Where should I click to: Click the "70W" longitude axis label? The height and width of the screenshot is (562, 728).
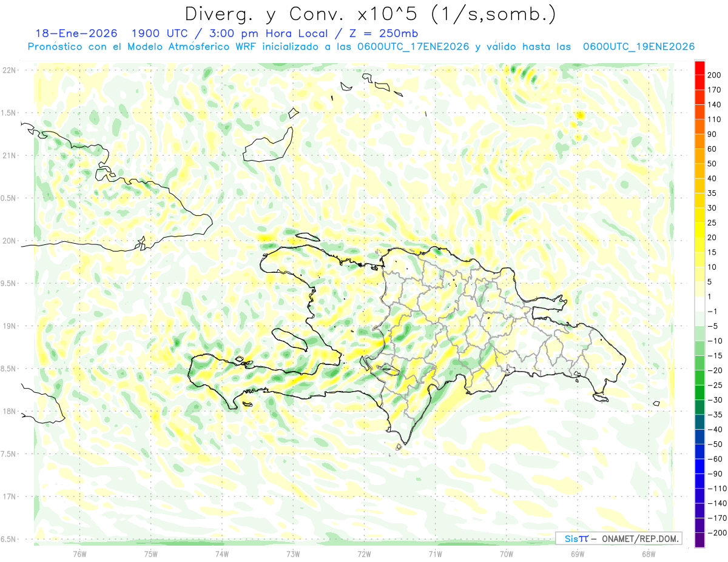pos(507,553)
